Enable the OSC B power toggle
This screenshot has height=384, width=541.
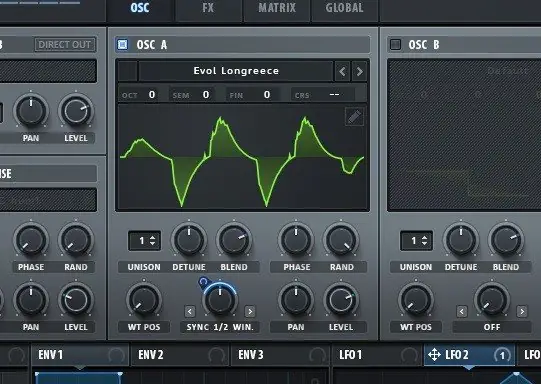click(395, 45)
